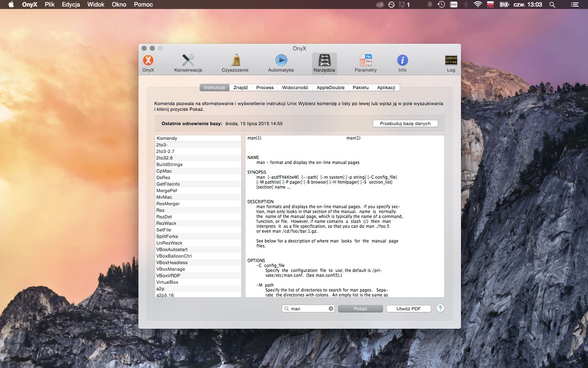Select the 2to3-2.7 command
This screenshot has width=588, height=368.
tap(198, 151)
